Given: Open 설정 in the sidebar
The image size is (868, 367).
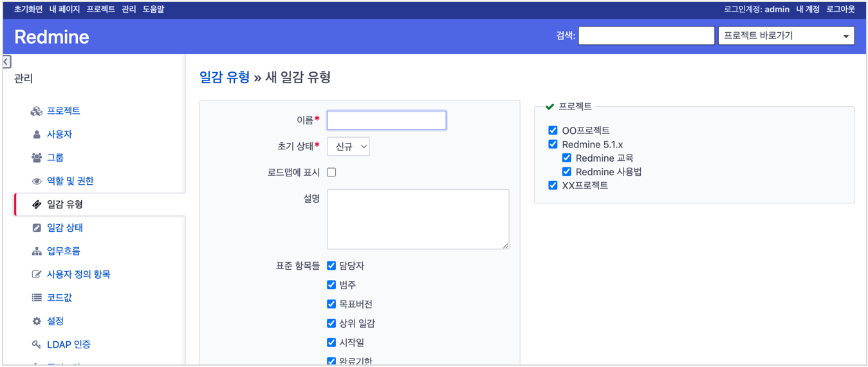Looking at the screenshot, I should tap(55, 321).
